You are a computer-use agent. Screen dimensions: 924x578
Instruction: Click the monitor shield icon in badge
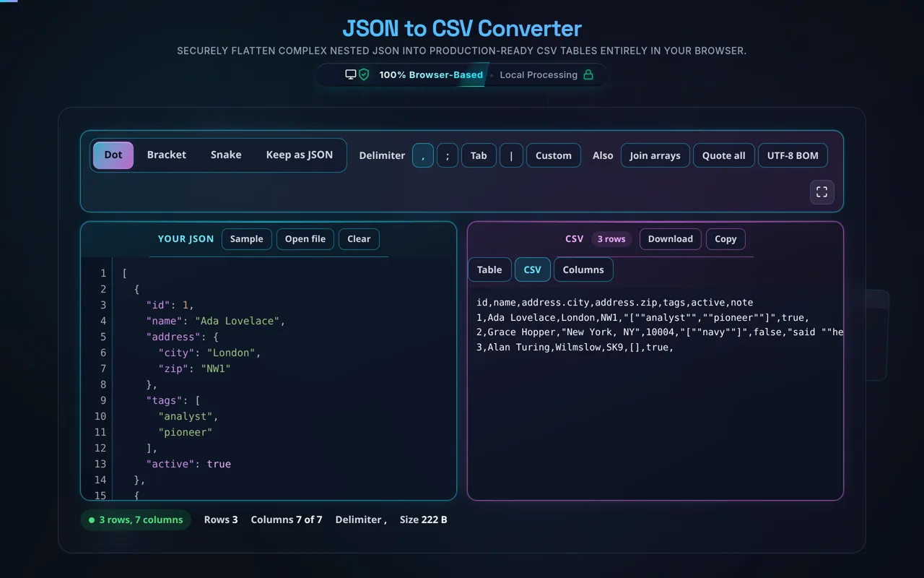click(x=357, y=74)
